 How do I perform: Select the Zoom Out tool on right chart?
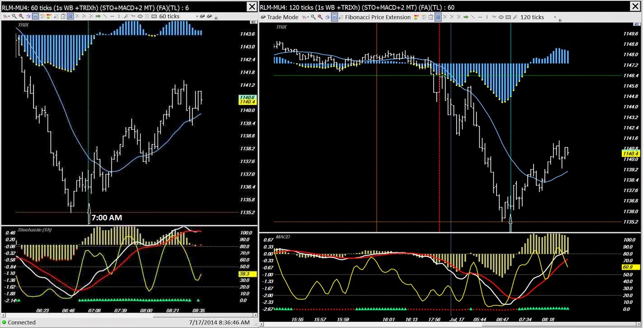click(x=320, y=17)
